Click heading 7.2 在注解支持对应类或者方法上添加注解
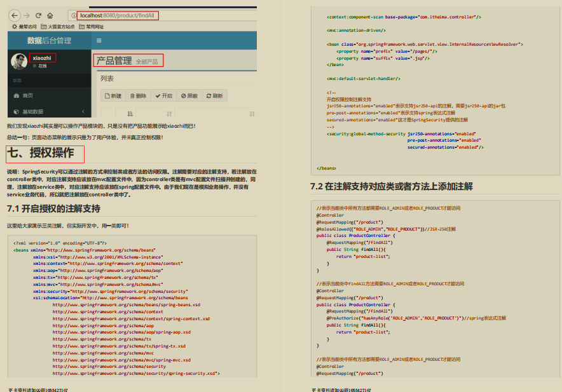Viewport: 562px width, 392px height. (392, 186)
